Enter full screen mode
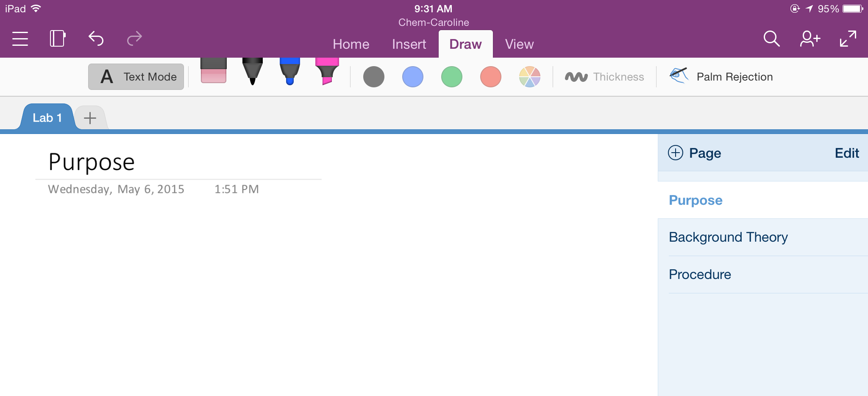 (x=848, y=39)
